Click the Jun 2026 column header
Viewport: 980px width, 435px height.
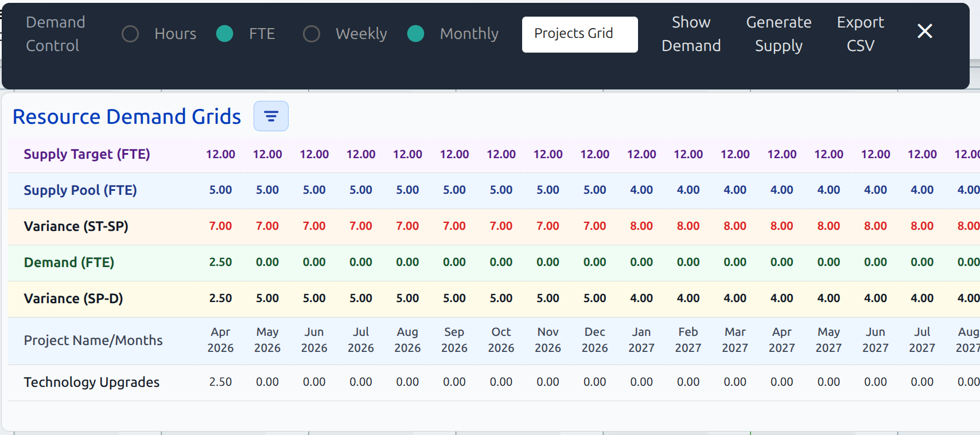[x=314, y=340]
